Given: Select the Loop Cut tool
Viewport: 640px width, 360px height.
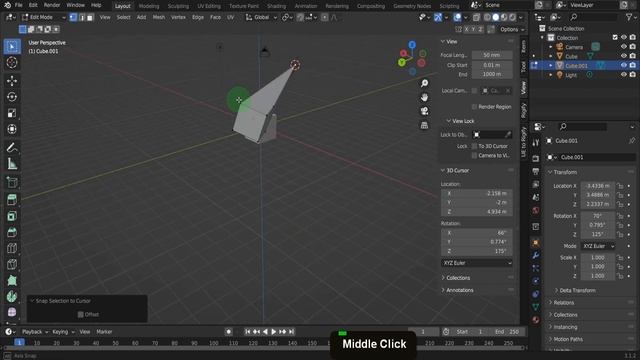Looking at the screenshot, I should (x=12, y=248).
